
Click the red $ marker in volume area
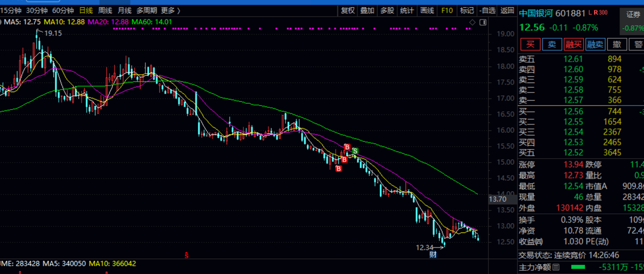click(187, 255)
